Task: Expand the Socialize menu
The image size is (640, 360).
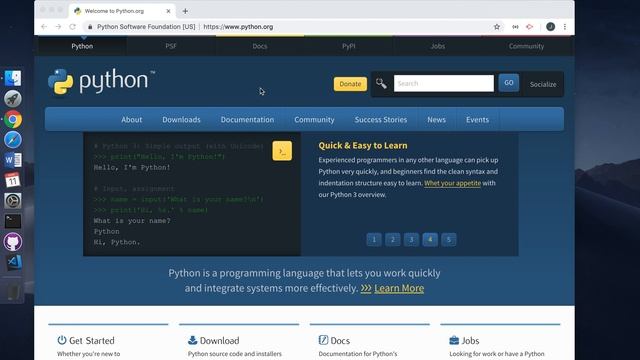Action: 543,84
